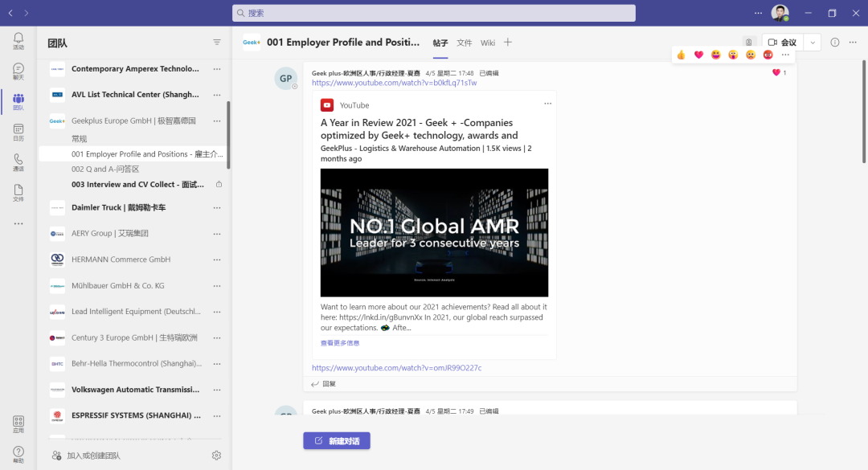Open options for Volkswagen Automatic Transmission team

click(x=217, y=390)
